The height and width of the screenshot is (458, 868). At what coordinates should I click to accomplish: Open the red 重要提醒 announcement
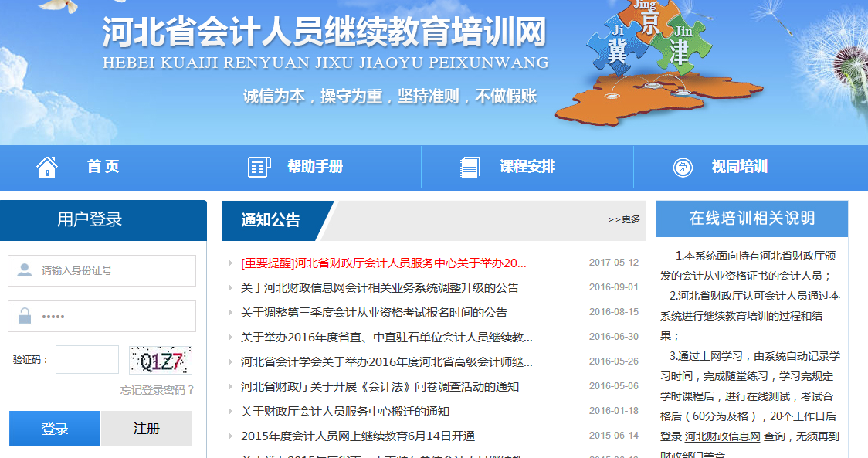coord(383,263)
